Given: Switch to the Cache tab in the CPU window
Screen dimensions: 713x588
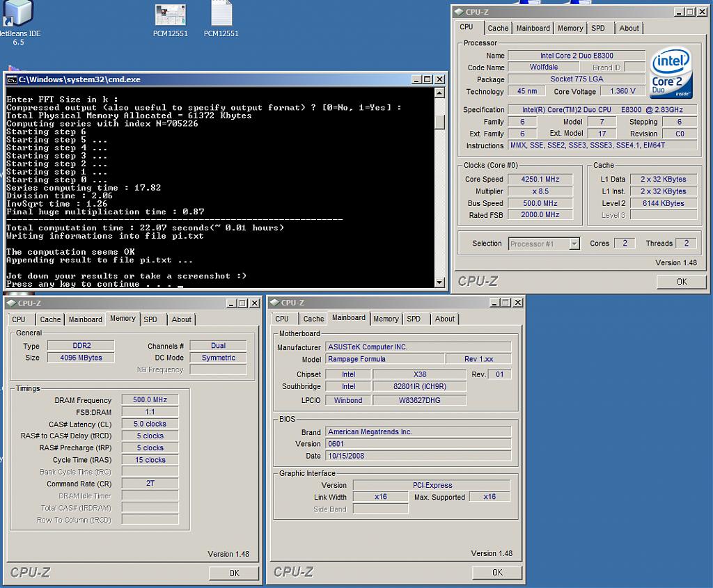Looking at the screenshot, I should (x=498, y=28).
